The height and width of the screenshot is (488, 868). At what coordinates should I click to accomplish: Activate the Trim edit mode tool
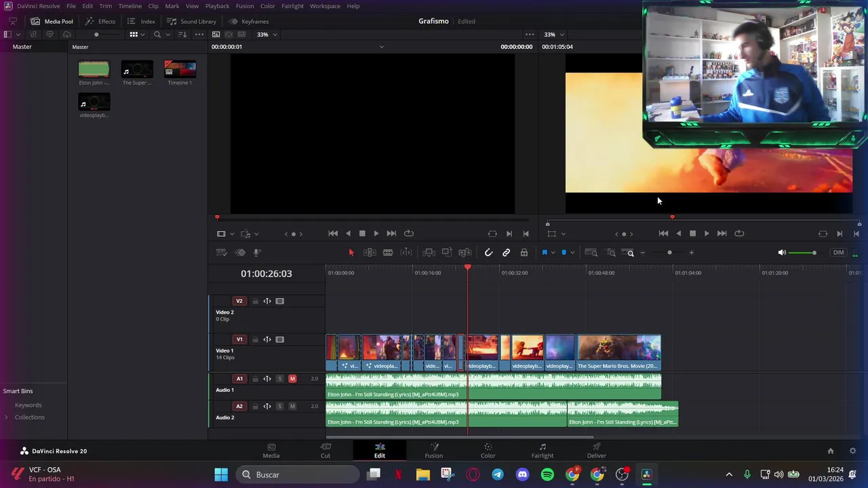coord(370,253)
